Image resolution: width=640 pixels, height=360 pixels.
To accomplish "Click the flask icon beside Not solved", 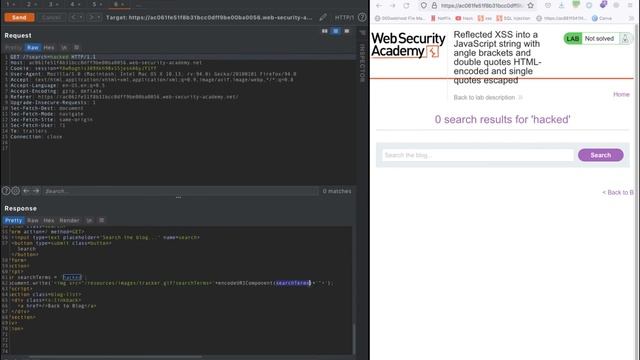I will click(x=625, y=38).
